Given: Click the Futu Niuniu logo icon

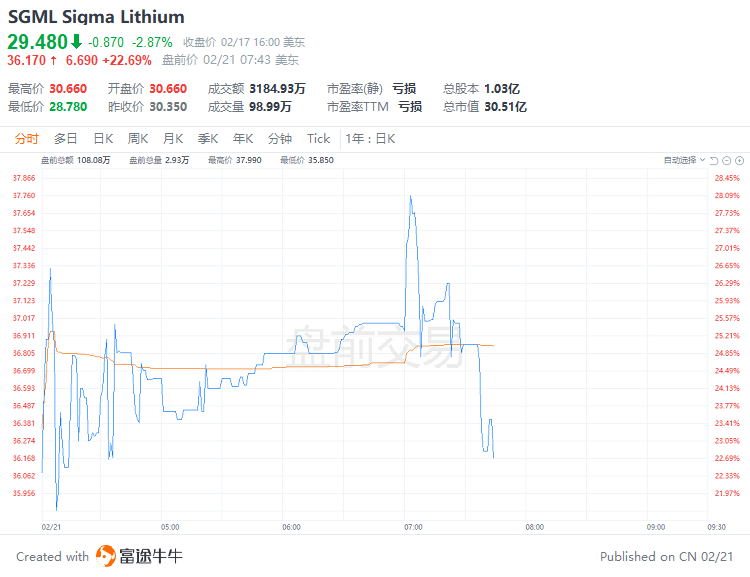Looking at the screenshot, I should point(106,556).
